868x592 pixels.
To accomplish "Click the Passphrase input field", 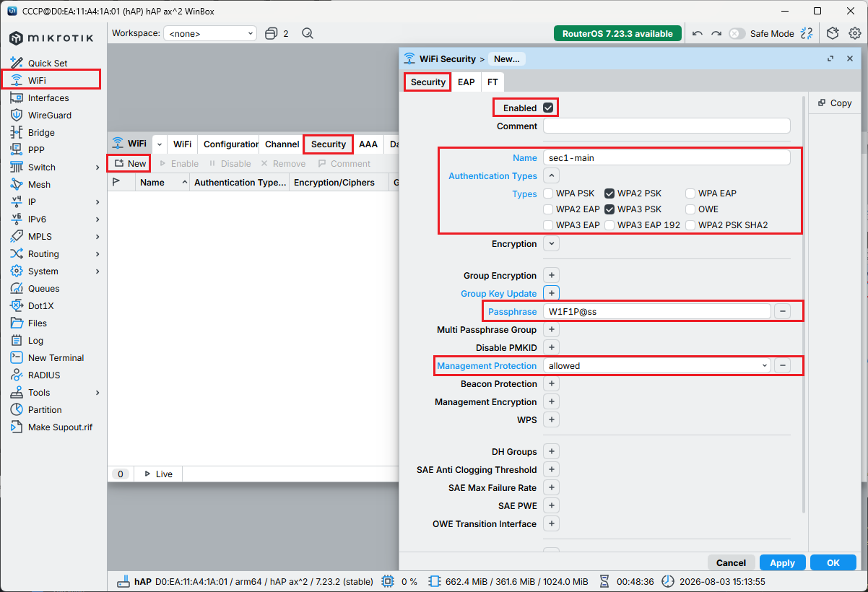I will [x=657, y=312].
